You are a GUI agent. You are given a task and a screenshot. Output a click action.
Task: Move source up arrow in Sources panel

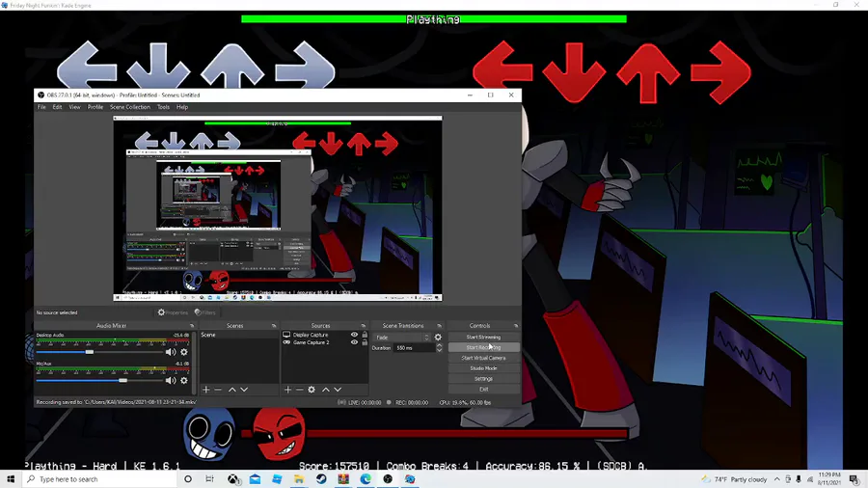pos(326,390)
